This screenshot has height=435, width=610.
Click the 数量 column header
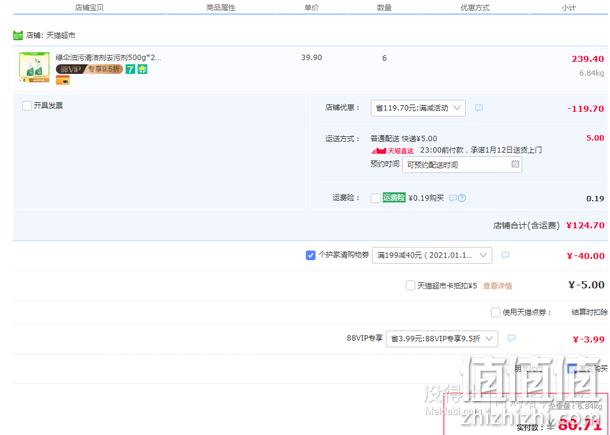[384, 7]
